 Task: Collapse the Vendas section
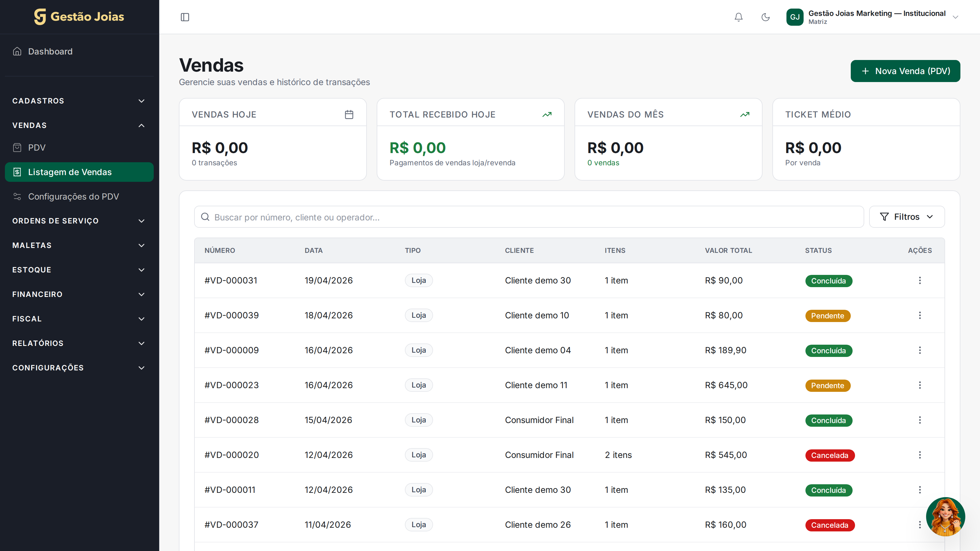(79, 126)
